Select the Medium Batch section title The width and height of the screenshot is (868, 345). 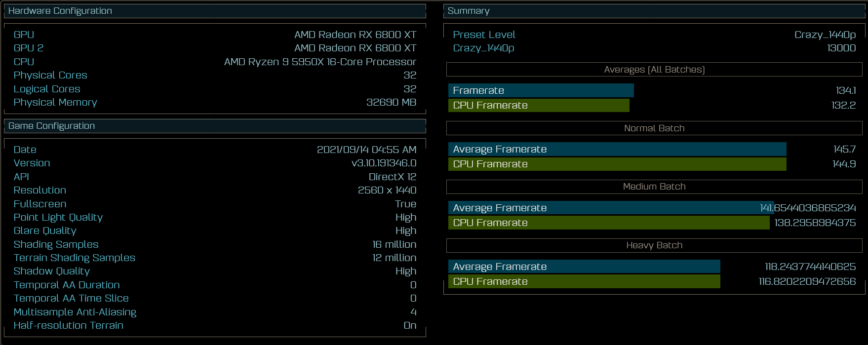(654, 187)
